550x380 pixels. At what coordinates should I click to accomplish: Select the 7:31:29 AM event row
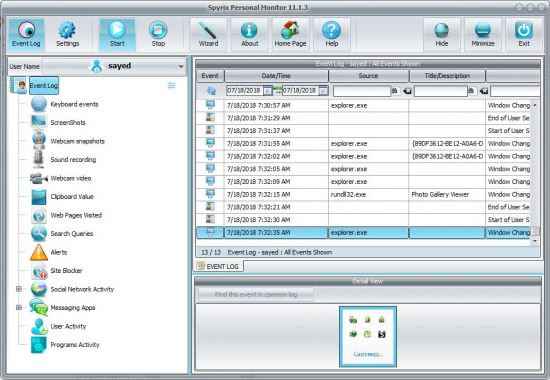[363, 118]
